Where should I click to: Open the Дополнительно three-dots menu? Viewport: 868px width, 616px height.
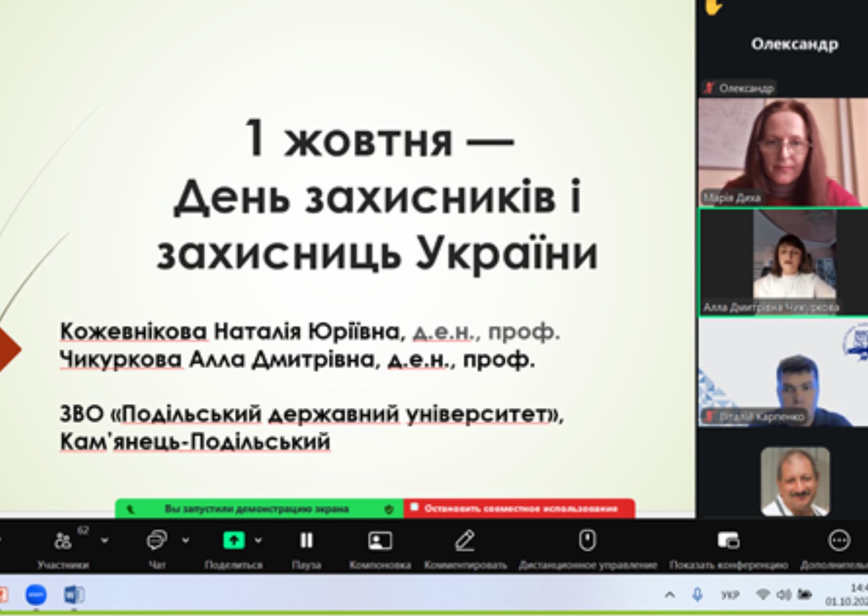tap(839, 540)
